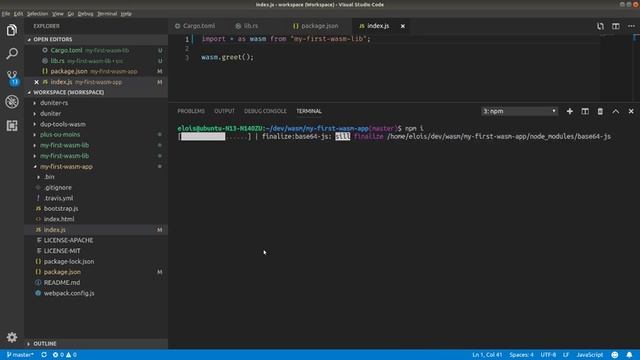Click the sync changes icon in status bar
The image size is (640, 360).
coord(44,355)
